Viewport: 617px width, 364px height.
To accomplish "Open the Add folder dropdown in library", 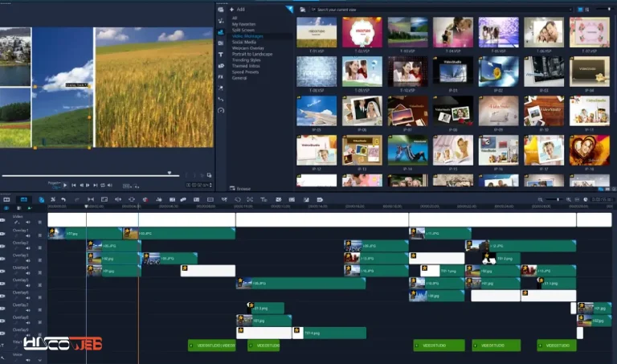I will [x=238, y=10].
